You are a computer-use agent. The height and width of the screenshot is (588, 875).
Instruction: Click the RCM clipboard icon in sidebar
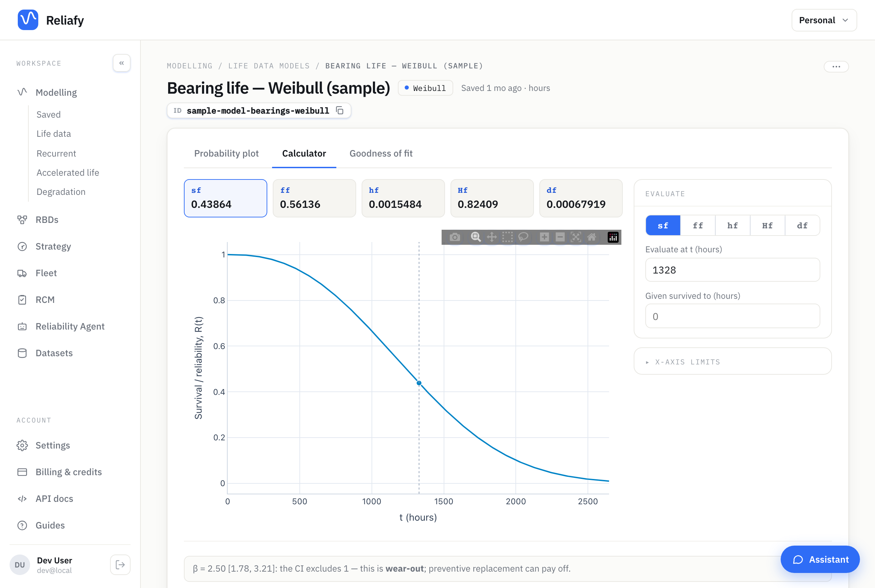22,300
